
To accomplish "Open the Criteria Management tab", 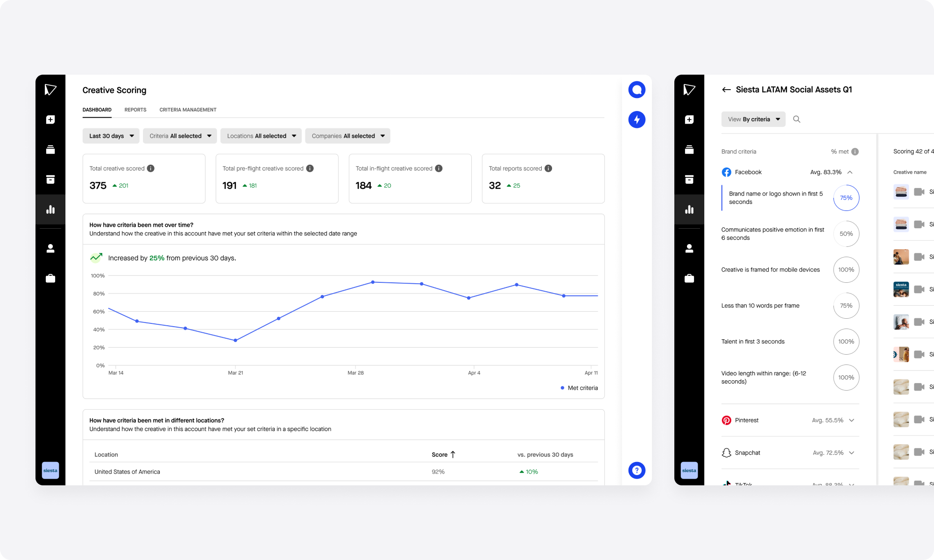I will coord(188,110).
